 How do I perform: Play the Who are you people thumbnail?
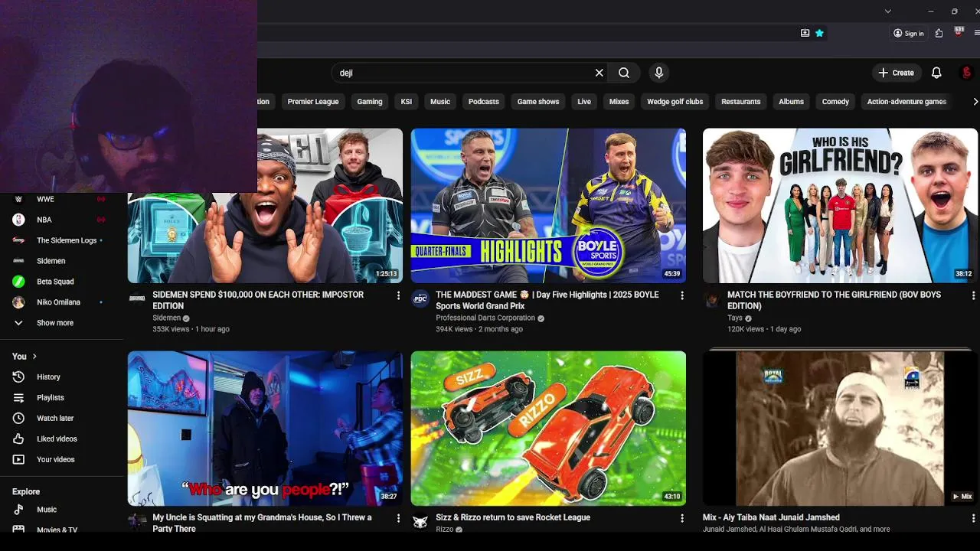[265, 429]
